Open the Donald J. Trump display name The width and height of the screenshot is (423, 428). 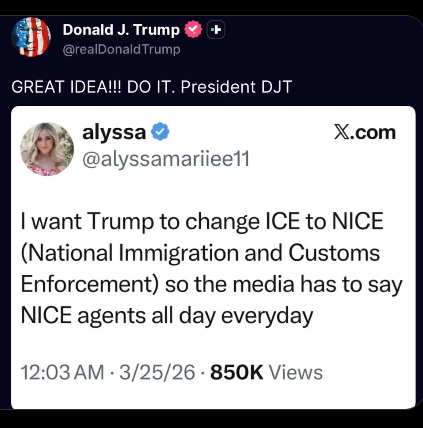coord(121,29)
